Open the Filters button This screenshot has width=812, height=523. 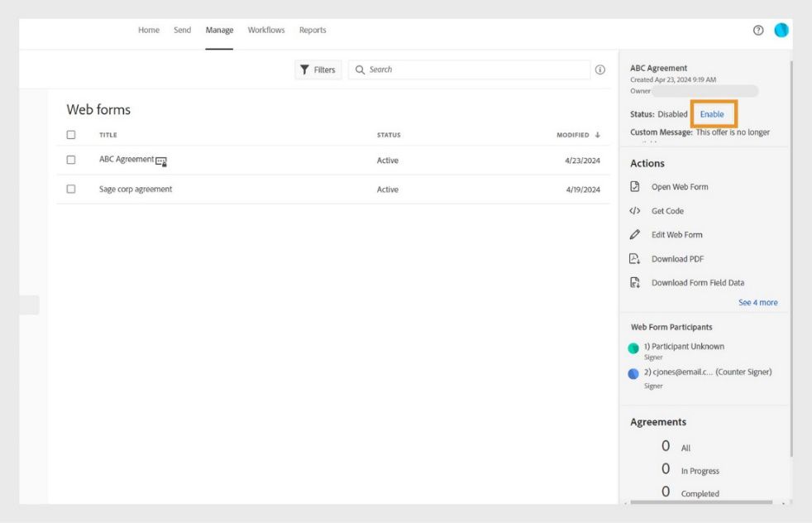[318, 70]
